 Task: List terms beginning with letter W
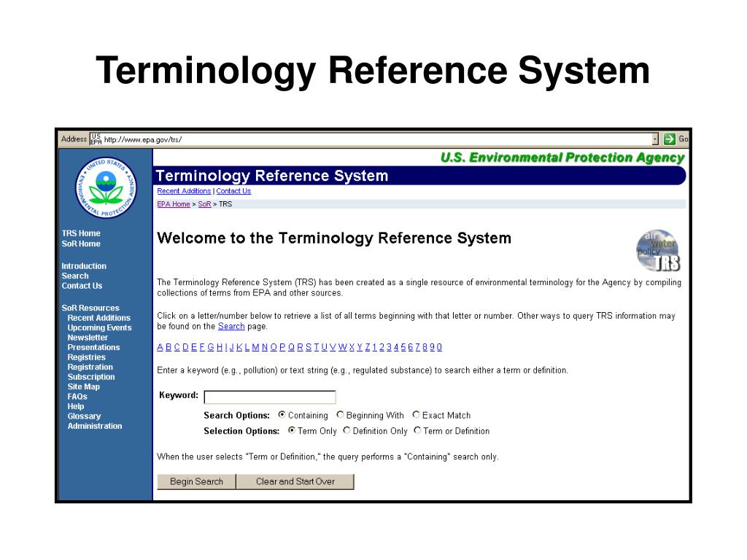click(x=343, y=347)
